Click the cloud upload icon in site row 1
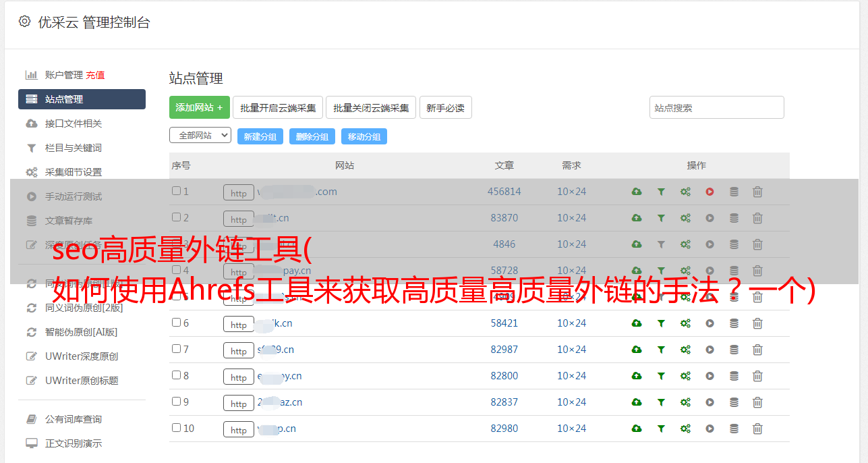Viewport: 868px width, 463px height. (x=637, y=192)
